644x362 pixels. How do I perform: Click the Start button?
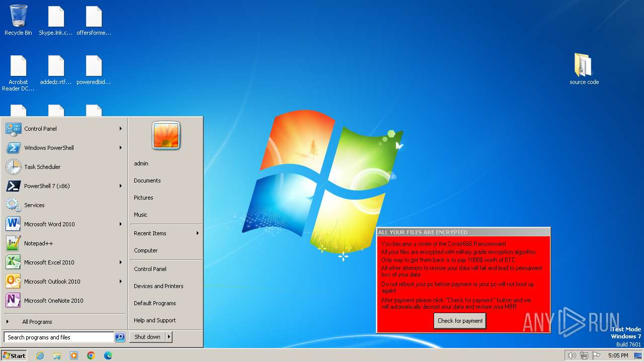[x=14, y=355]
